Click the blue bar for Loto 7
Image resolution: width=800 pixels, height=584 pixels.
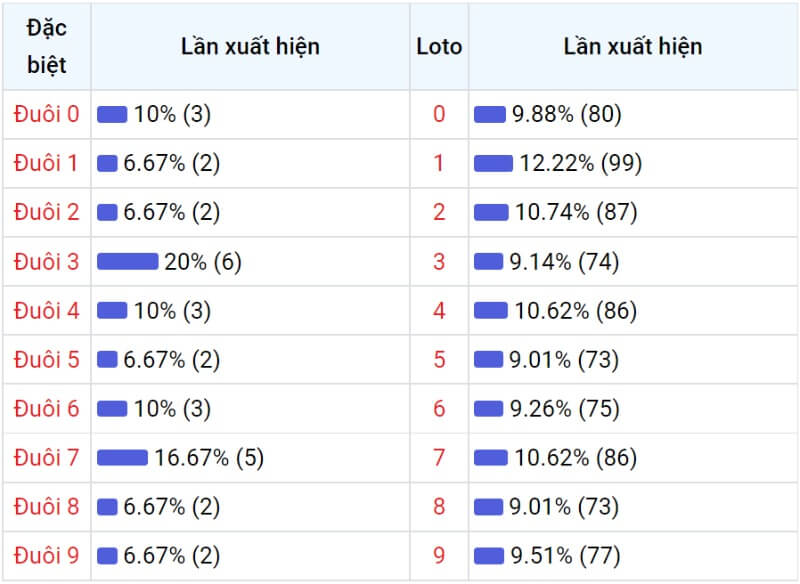491,458
